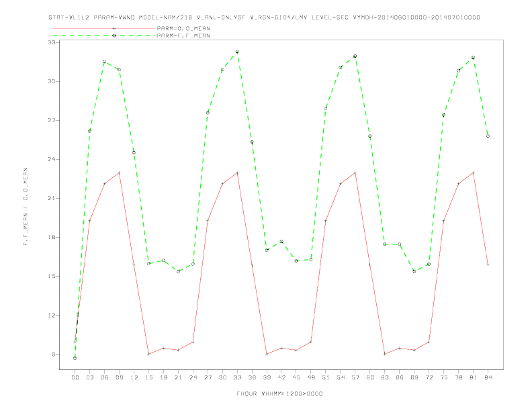532x411 pixels.
Task: Click y-axis tick label 27
Action: tap(53, 120)
